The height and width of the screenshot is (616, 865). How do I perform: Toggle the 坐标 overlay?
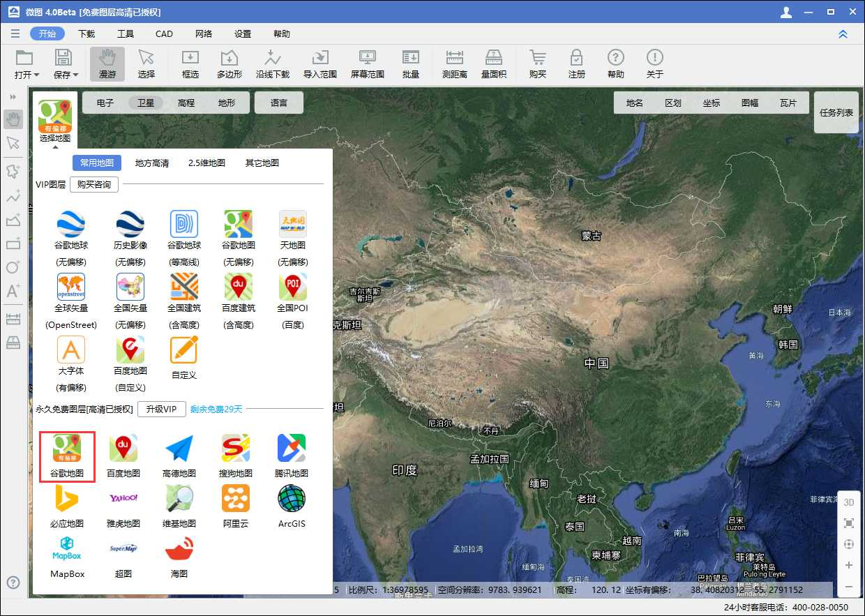click(x=712, y=103)
